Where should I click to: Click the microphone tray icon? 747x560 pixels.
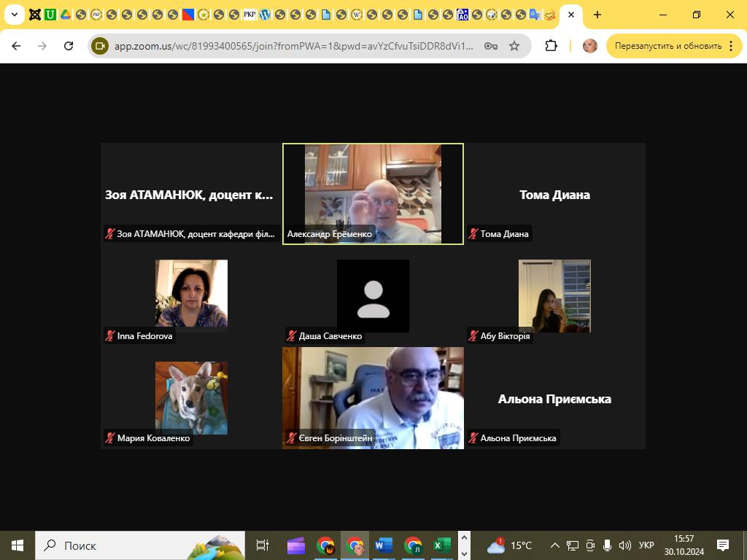[608, 545]
